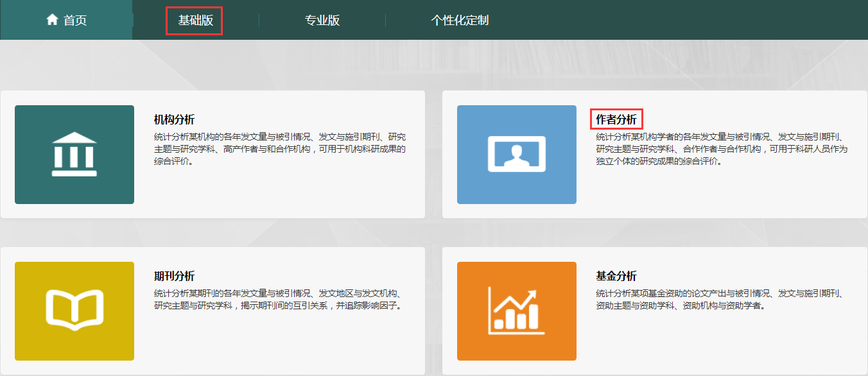Open the 机构分析 title link
868x376 pixels.
click(174, 120)
